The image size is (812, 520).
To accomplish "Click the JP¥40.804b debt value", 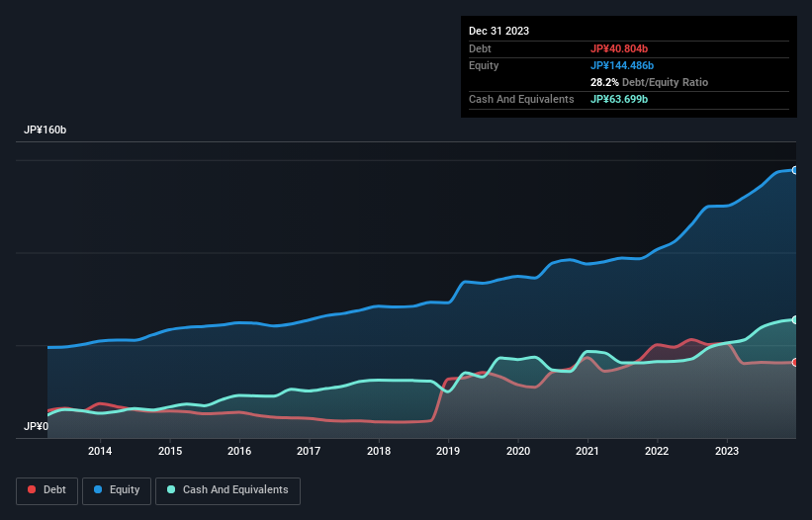I will point(619,48).
